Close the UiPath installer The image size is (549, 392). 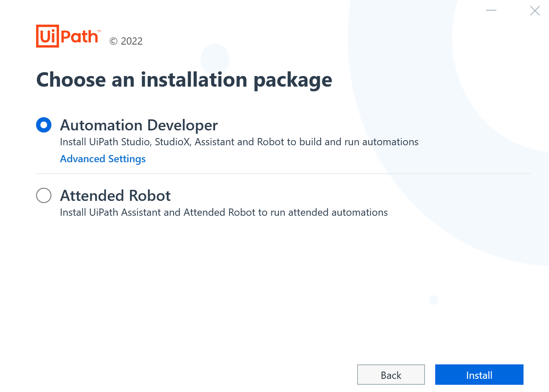pos(535,11)
